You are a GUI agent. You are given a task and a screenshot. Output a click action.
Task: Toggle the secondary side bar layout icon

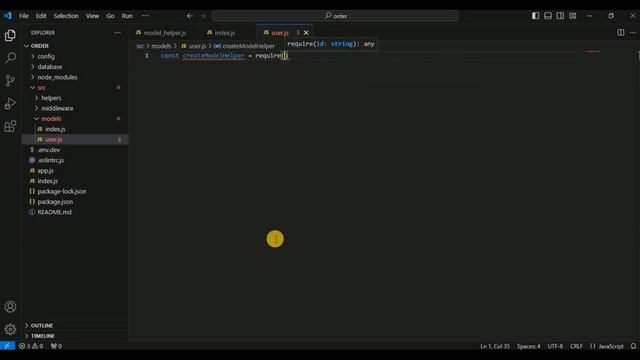click(x=560, y=16)
